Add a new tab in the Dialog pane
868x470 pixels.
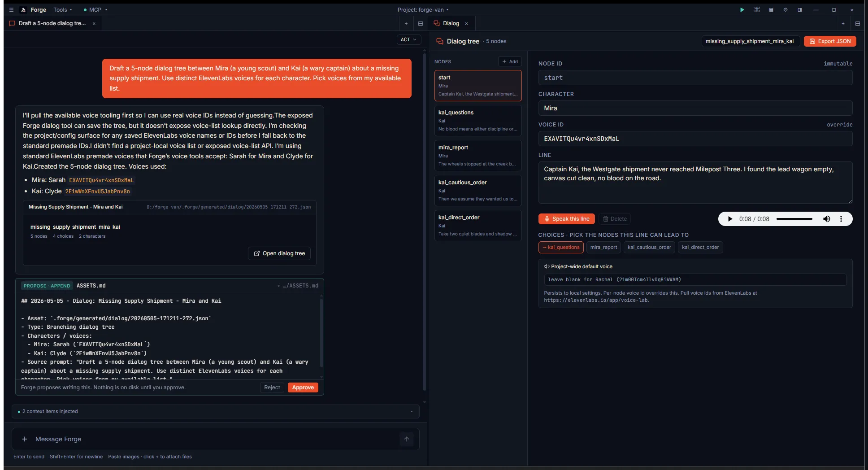843,23
